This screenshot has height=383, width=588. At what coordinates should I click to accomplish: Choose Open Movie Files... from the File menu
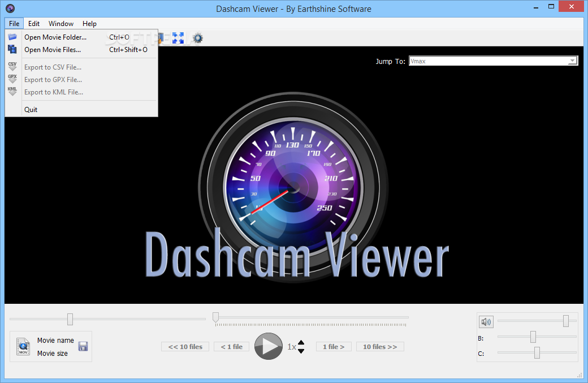(x=81, y=50)
